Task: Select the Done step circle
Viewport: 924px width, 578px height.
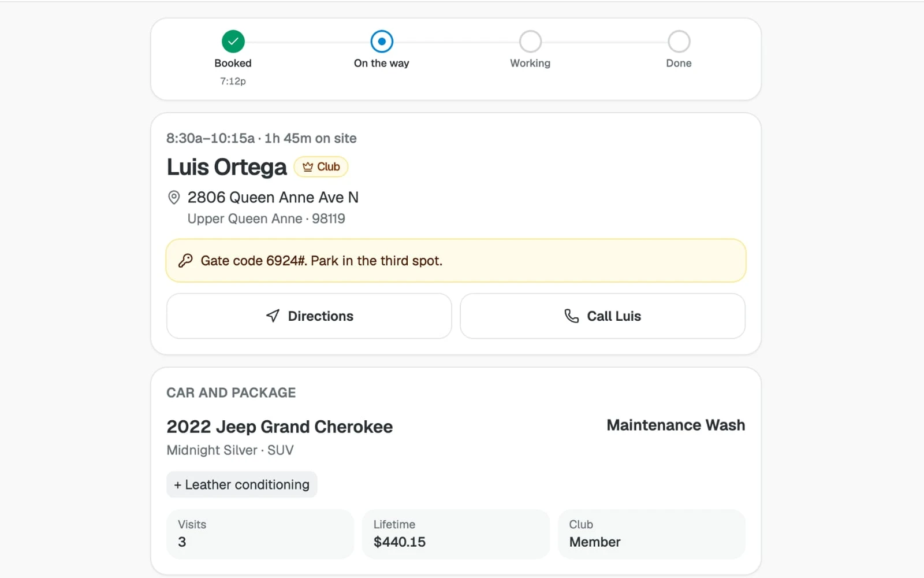Action: pyautogui.click(x=679, y=42)
